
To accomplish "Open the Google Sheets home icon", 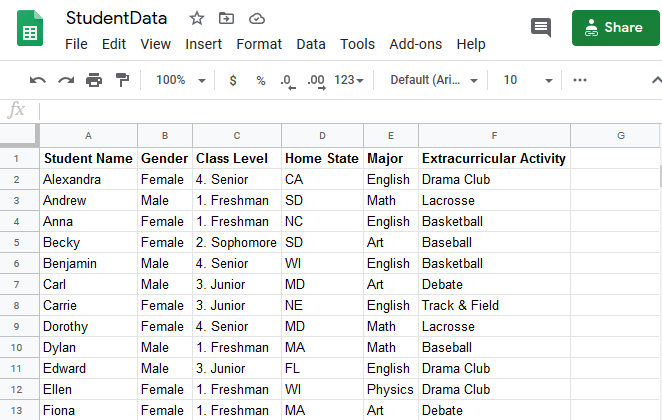I will pos(30,28).
